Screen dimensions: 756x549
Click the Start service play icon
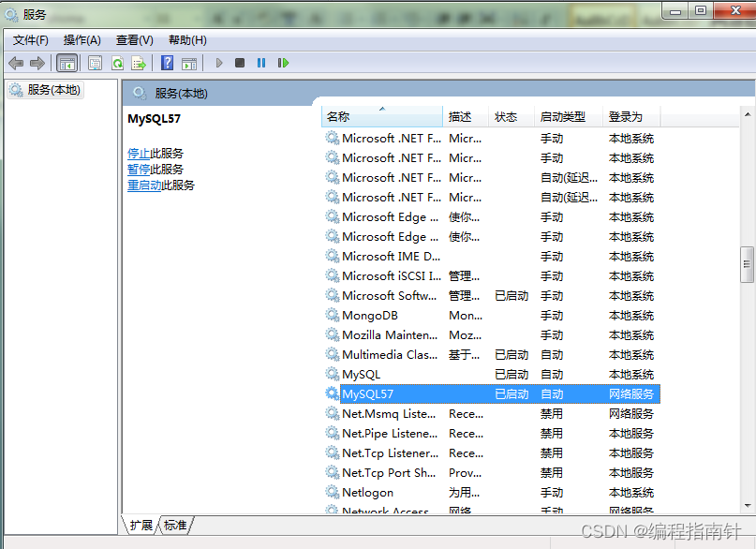tap(219, 63)
